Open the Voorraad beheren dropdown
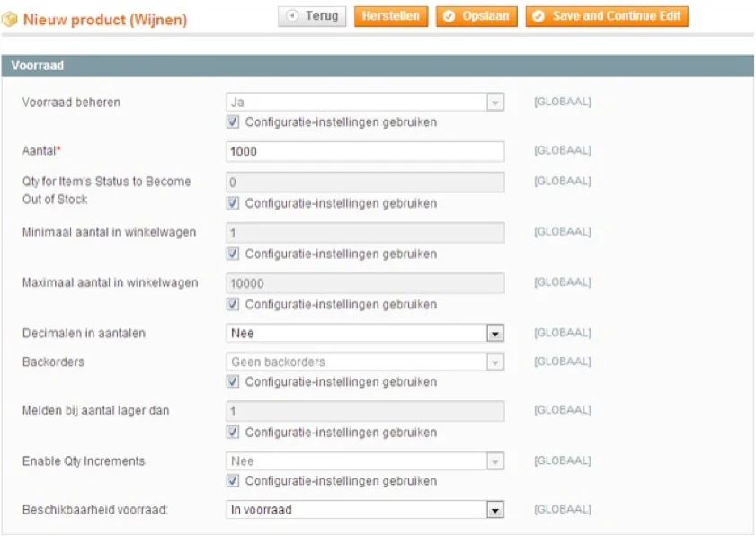The width and height of the screenshot is (756, 536). pos(365,102)
